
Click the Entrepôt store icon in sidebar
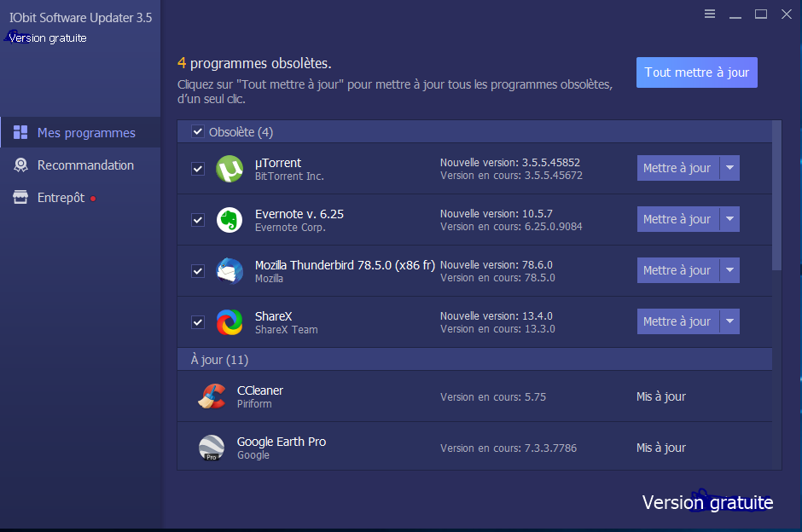[x=20, y=197]
